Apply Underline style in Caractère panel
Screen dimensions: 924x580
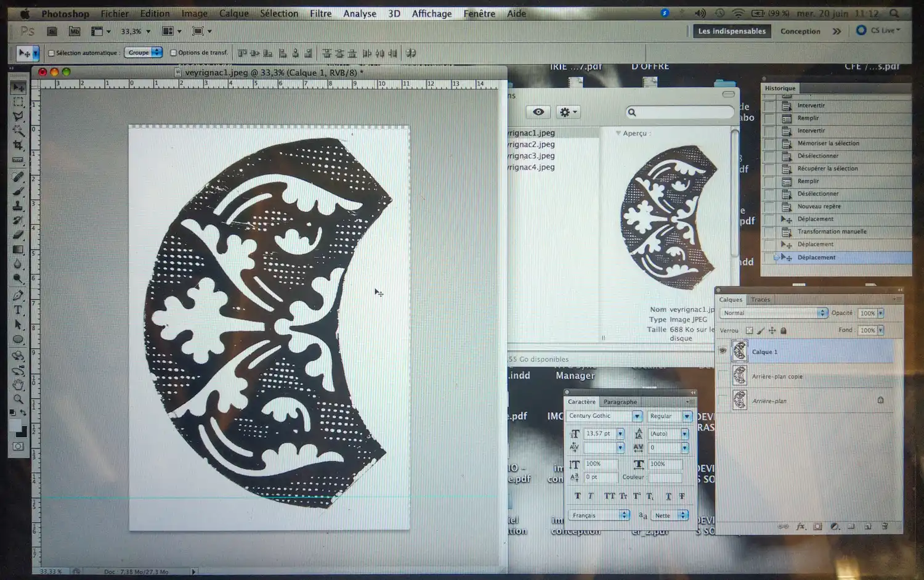[668, 496]
